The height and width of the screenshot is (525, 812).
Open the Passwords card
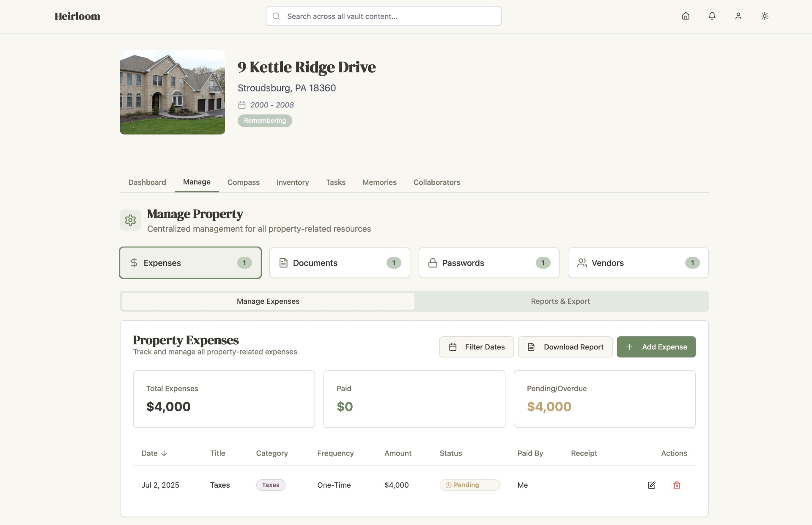coord(488,263)
